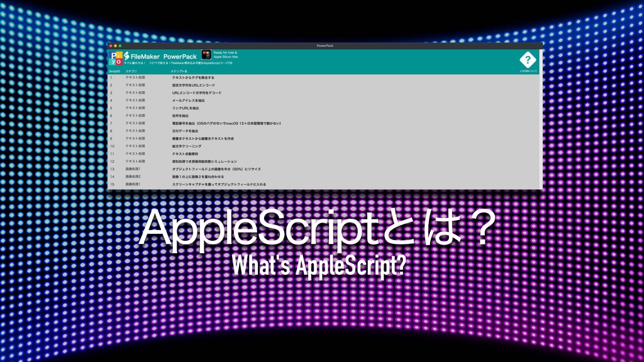Image resolution: width=644 pixels, height=362 pixels.
Task: Maximize the PowerPack window with green button
Action: click(x=120, y=45)
